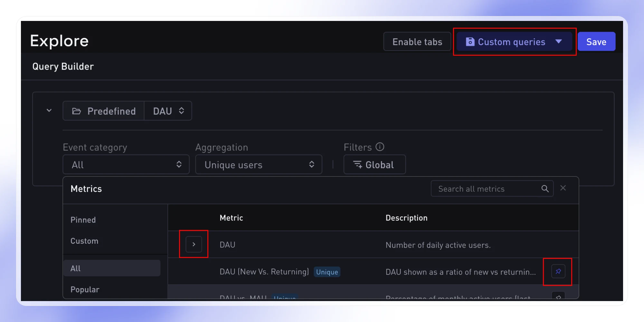Click the info icon beside Filters
Screen dimensions: 644x322
pos(381,147)
